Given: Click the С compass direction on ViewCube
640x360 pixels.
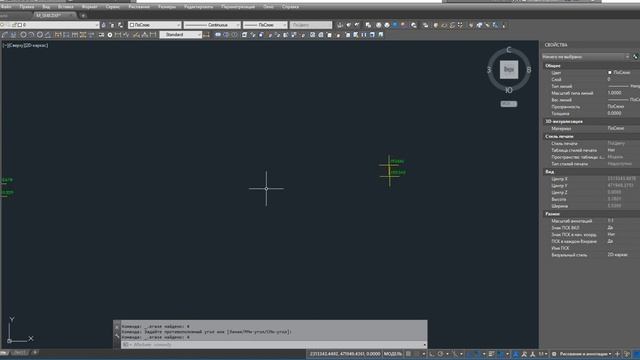Looking at the screenshot, I should pos(509,50).
